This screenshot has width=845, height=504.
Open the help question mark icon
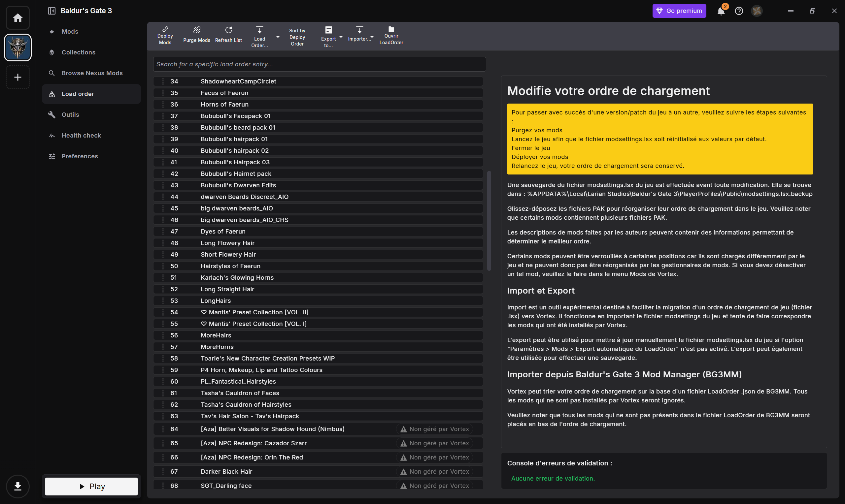pyautogui.click(x=739, y=11)
